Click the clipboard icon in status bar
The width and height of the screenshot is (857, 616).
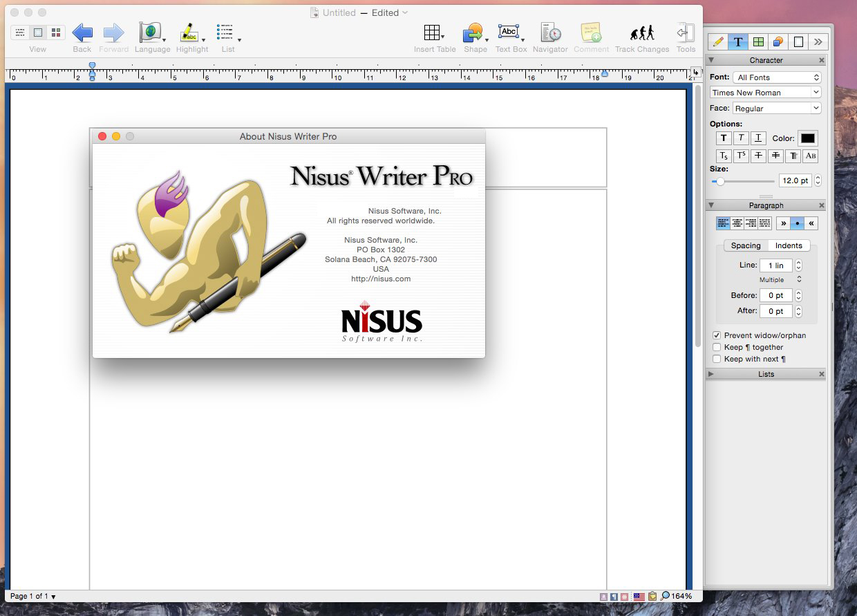(x=652, y=596)
